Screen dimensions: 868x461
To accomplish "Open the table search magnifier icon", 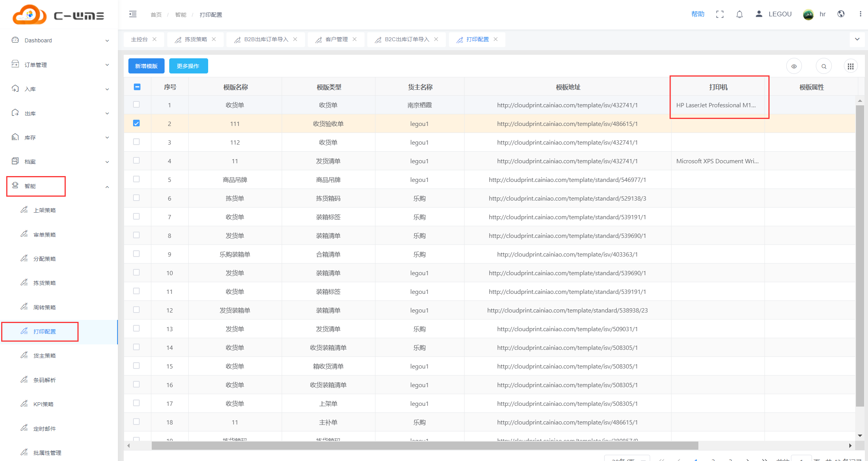I will [824, 66].
